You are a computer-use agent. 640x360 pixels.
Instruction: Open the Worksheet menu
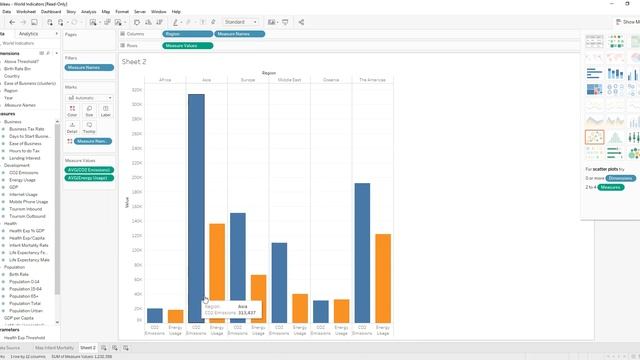(26, 12)
